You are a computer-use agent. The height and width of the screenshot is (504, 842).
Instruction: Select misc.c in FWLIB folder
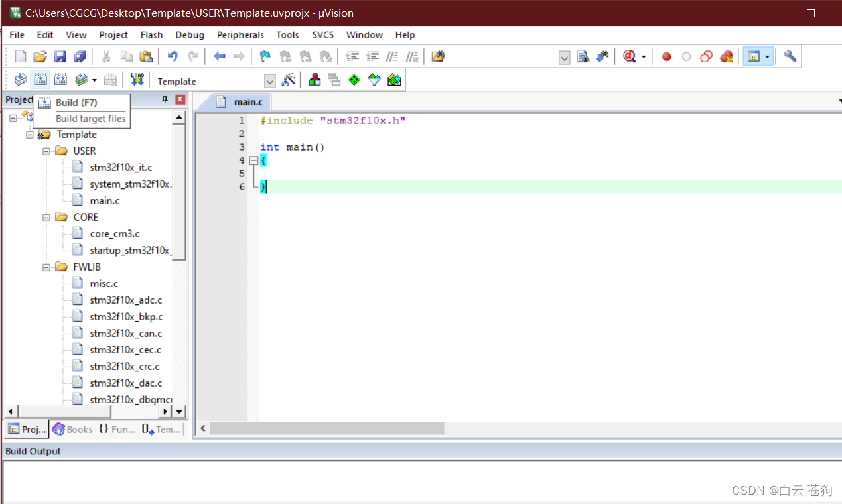pos(104,284)
